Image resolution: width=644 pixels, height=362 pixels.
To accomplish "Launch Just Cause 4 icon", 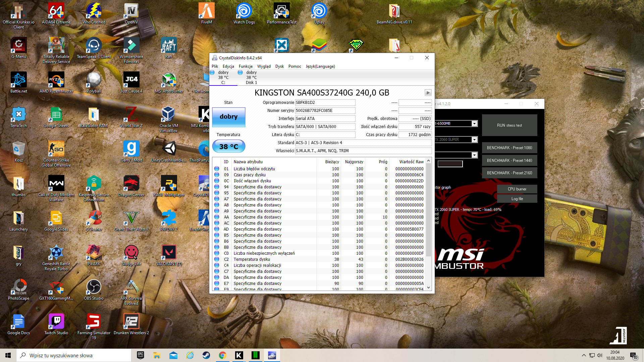I will 131,82.
